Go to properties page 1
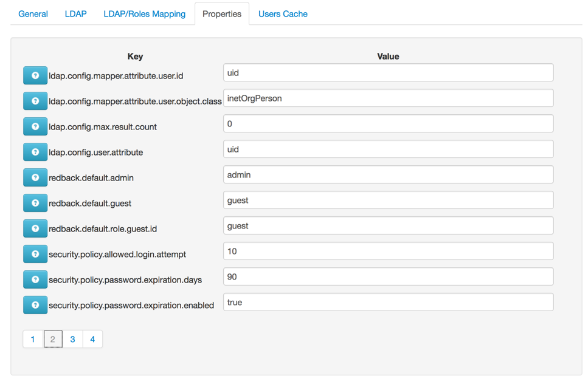 point(33,339)
